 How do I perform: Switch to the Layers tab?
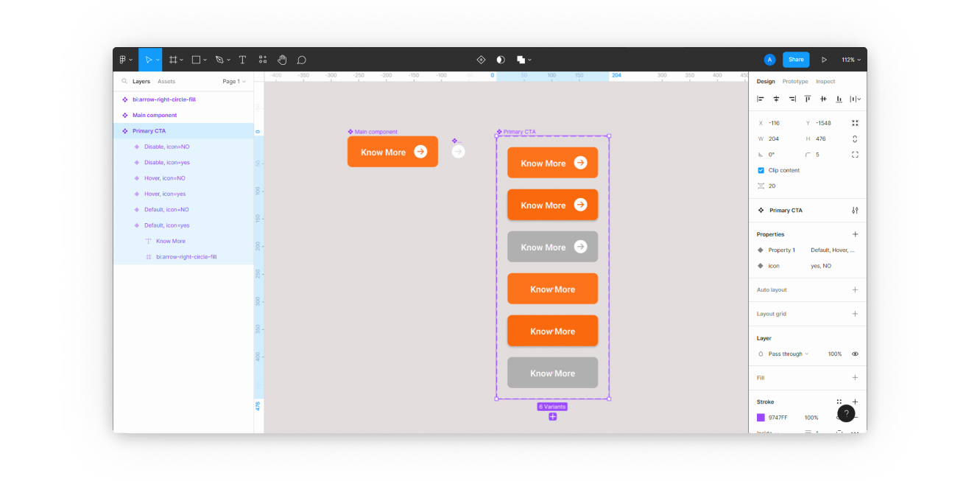pyautogui.click(x=141, y=81)
